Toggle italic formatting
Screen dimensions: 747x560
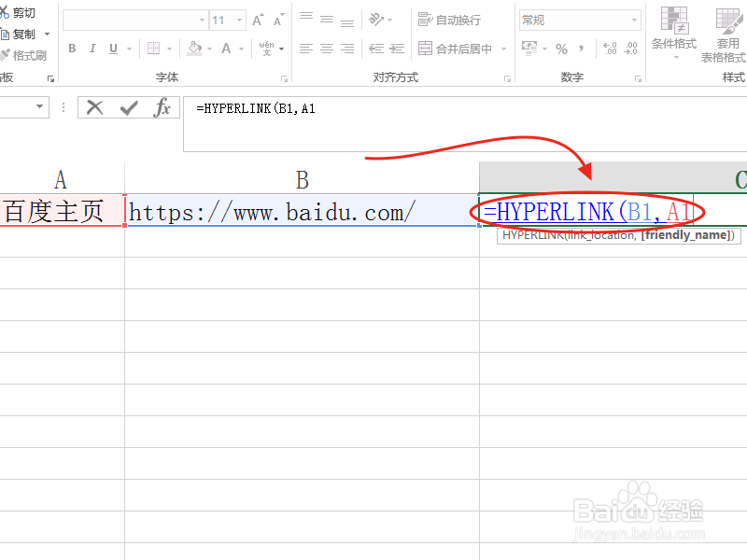(92, 49)
